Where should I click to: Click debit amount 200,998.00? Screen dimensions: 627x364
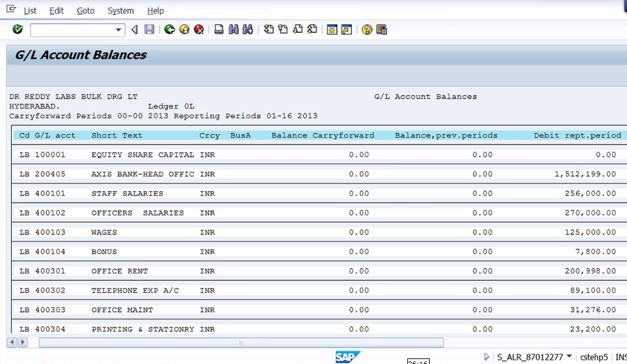tap(590, 271)
